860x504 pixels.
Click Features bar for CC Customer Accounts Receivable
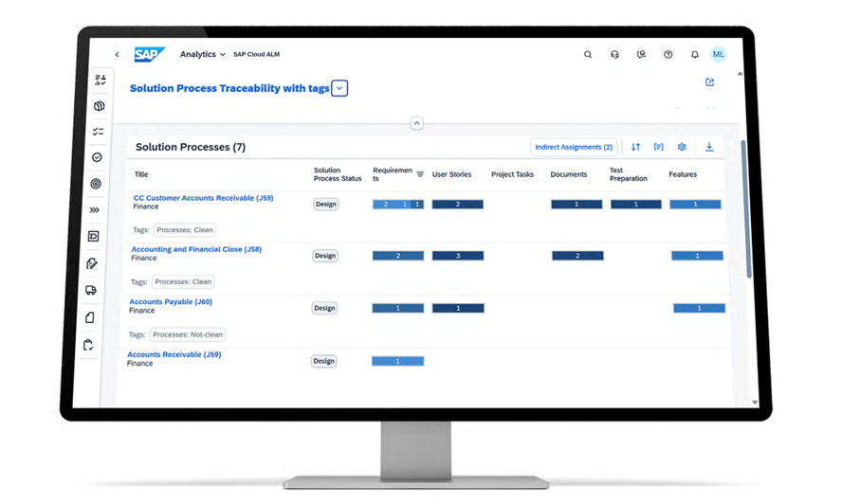point(695,205)
